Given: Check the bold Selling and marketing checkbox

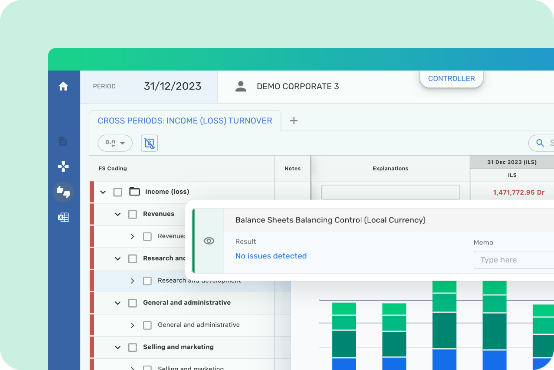Looking at the screenshot, I should click(x=132, y=347).
